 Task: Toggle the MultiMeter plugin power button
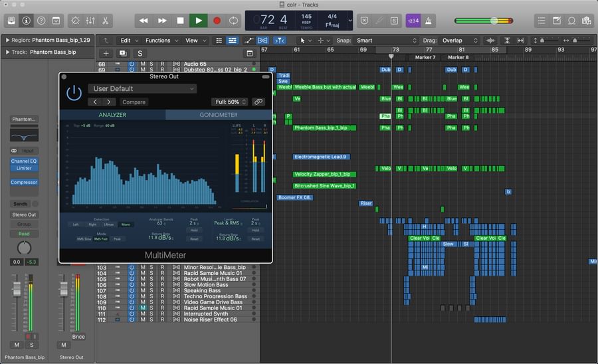click(x=74, y=93)
